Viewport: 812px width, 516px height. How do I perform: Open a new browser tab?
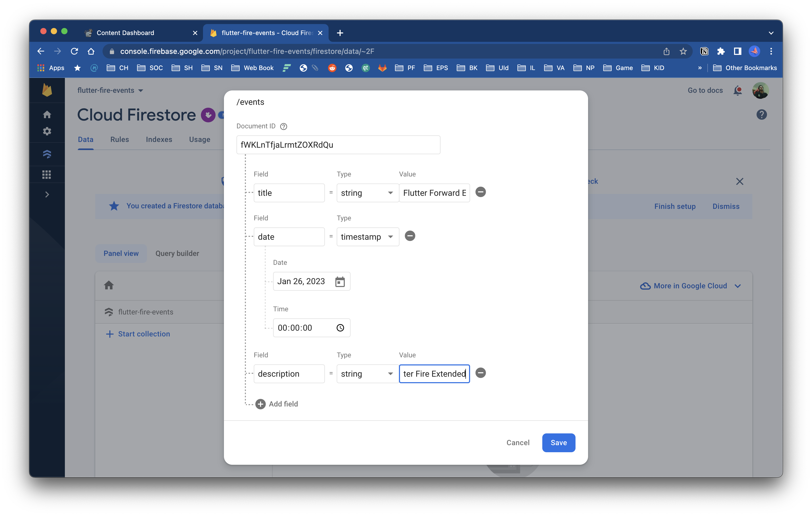tap(340, 33)
